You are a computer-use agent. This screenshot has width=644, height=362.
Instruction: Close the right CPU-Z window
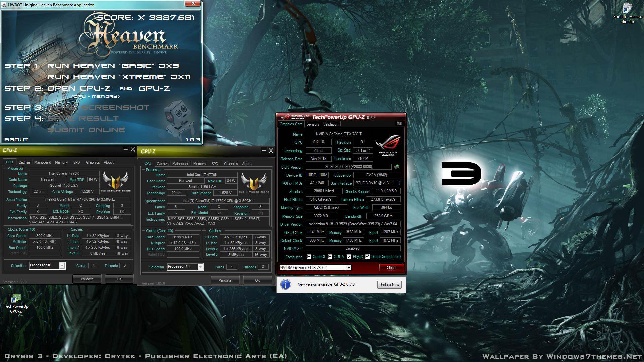click(271, 151)
